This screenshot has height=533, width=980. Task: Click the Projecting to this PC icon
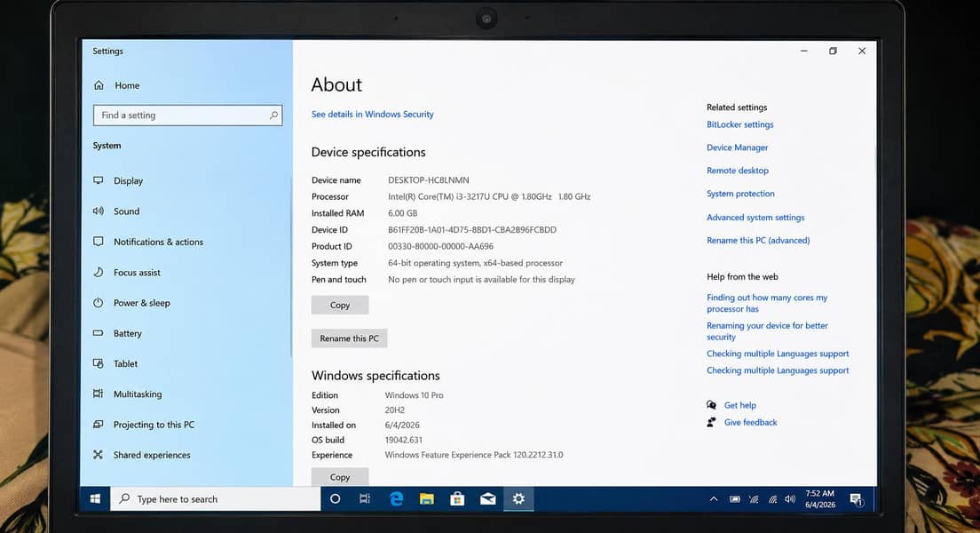pyautogui.click(x=99, y=424)
